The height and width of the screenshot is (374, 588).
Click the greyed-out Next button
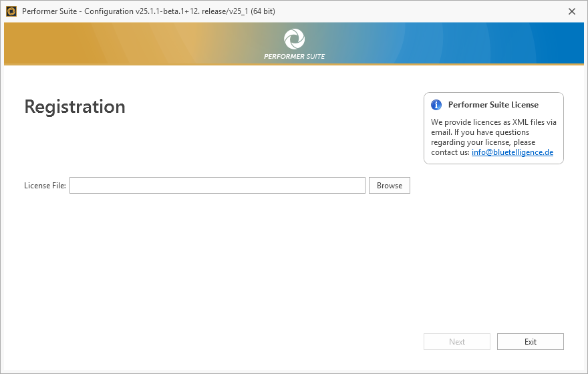457,342
